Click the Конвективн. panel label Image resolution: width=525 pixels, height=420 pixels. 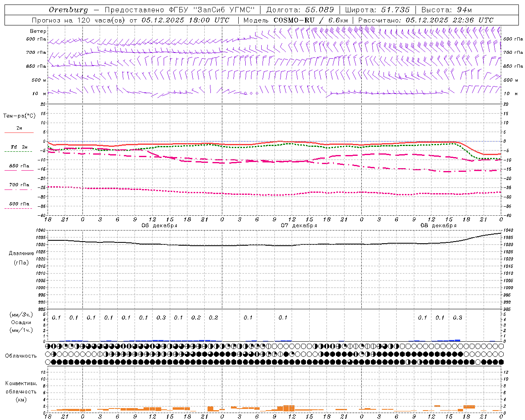(21, 383)
